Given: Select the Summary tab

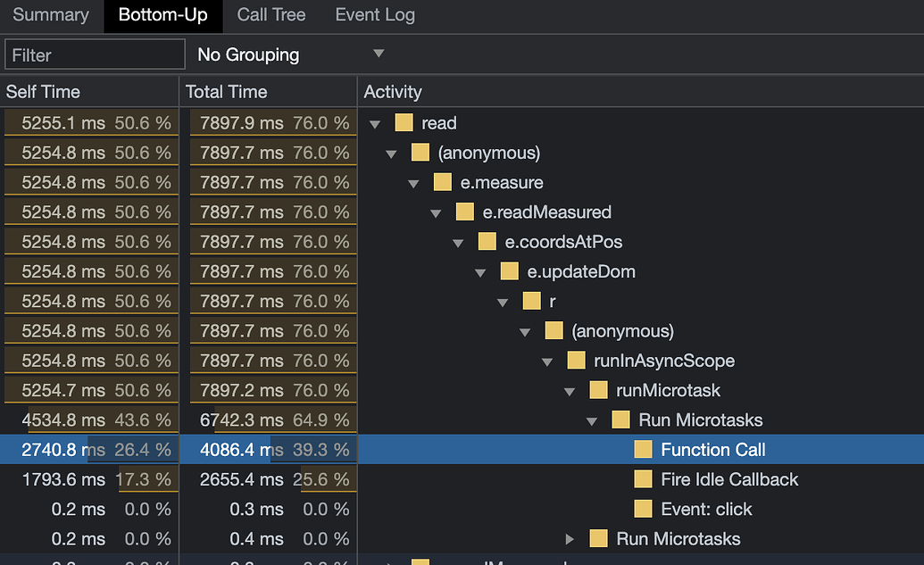Looking at the screenshot, I should [x=50, y=15].
